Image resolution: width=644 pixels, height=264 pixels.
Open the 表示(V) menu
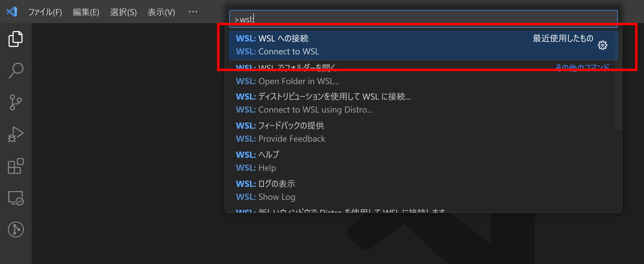(161, 12)
